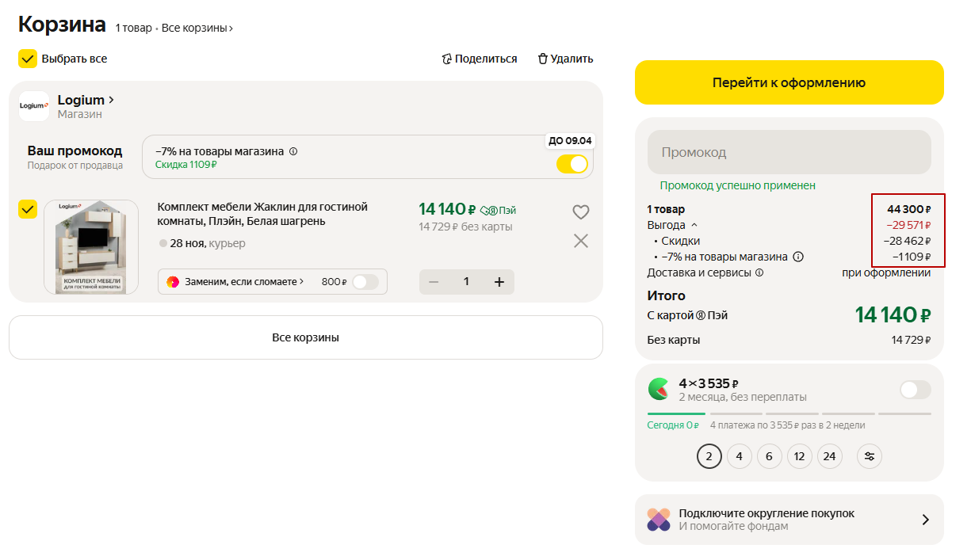This screenshot has width=971, height=560.
Task: Expand the purchase rounding donation banner
Action: click(x=925, y=520)
